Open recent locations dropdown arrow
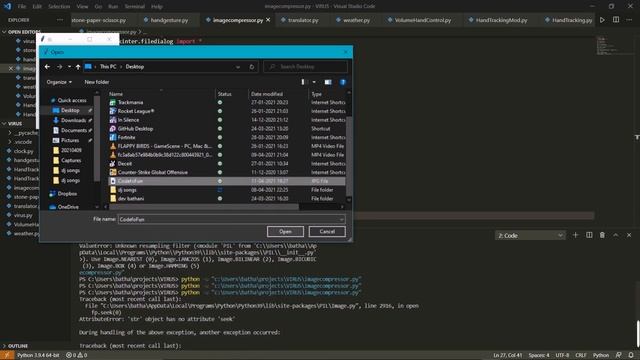Screen dimensions: 640x360 pyautogui.click(x=69, y=67)
